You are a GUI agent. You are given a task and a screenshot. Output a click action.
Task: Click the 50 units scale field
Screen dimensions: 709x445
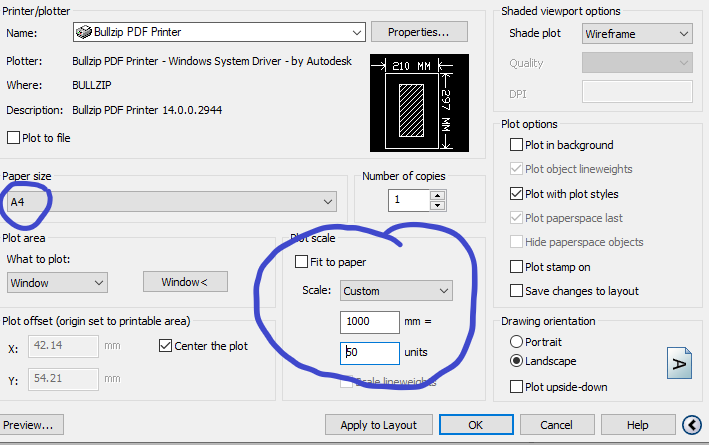[370, 353]
